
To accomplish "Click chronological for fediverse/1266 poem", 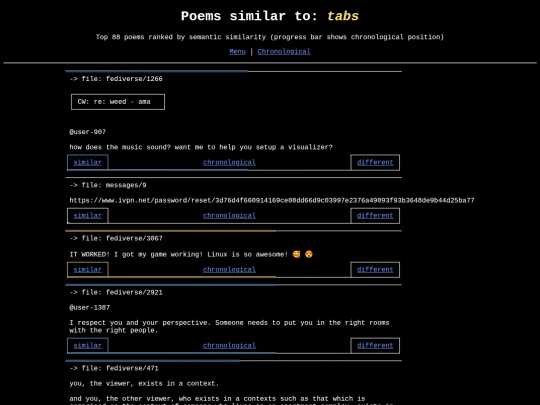I will (x=229, y=163).
